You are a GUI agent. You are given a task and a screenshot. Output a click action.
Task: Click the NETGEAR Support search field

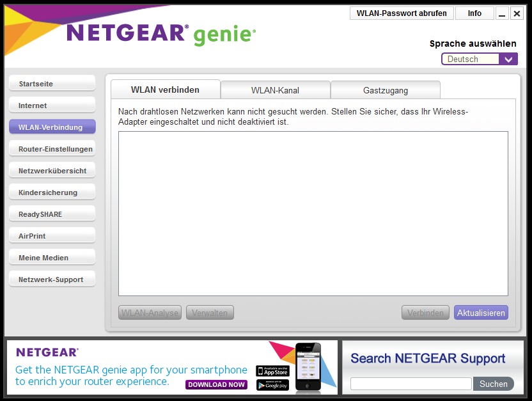point(411,384)
